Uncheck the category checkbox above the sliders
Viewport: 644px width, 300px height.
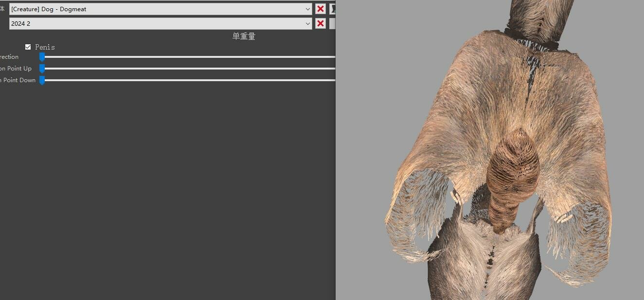[28, 47]
